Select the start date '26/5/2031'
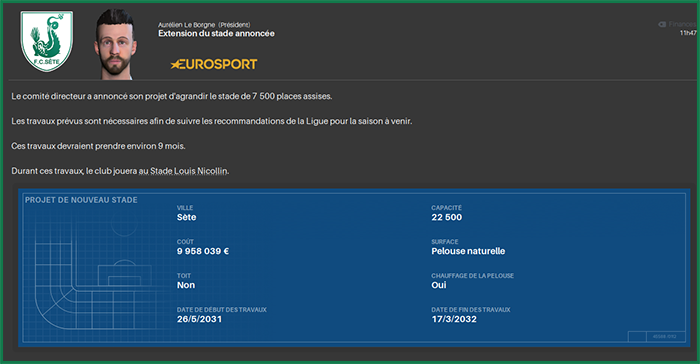This screenshot has height=364, width=700. pos(199,319)
